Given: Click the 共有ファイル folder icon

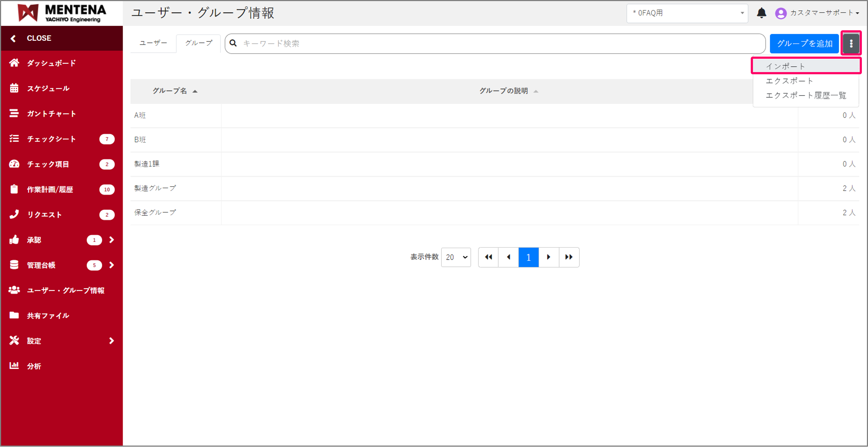Looking at the screenshot, I should 14,315.
